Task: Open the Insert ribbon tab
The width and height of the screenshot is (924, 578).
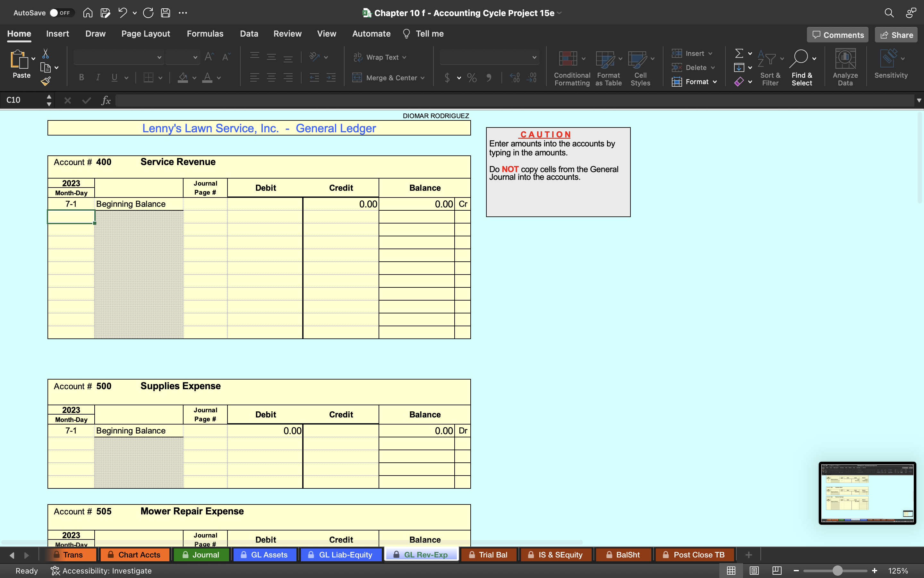Action: tap(58, 34)
